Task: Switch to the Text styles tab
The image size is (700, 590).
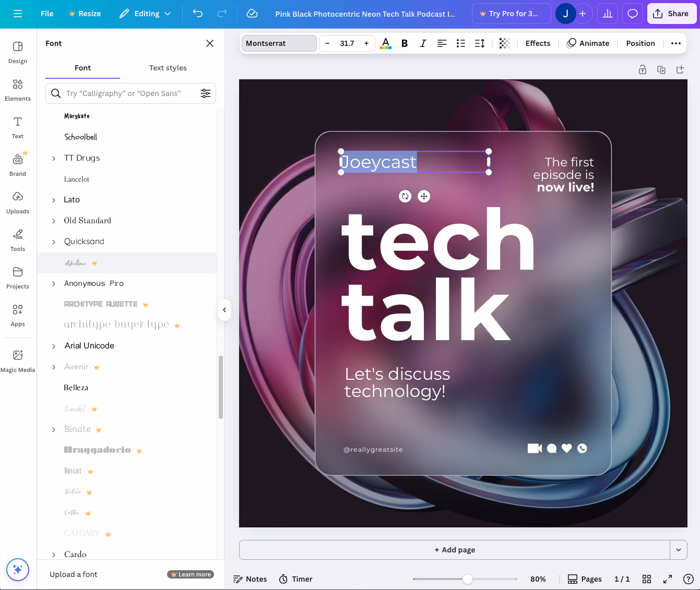Action: pyautogui.click(x=168, y=68)
